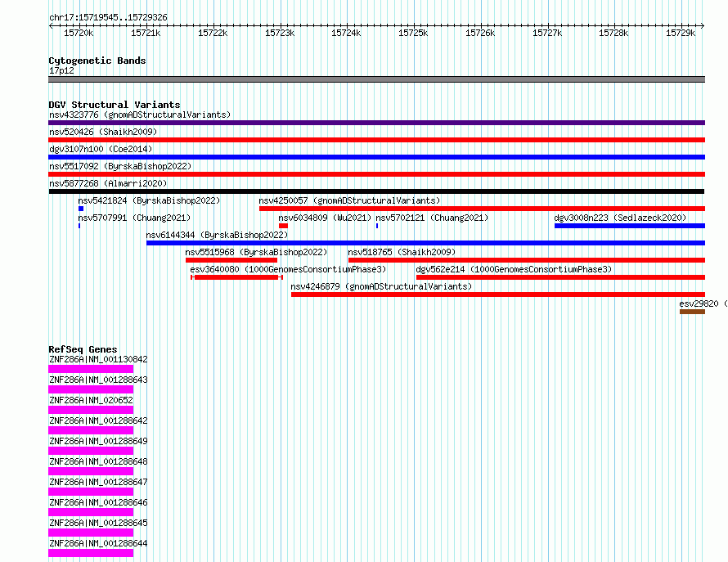Open variant nsv5421824 (ByrskaBishop2022) label

[x=149, y=200]
